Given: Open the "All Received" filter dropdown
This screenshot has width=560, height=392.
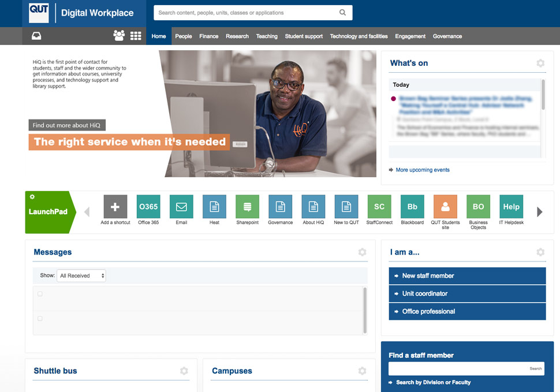Looking at the screenshot, I should tap(81, 275).
